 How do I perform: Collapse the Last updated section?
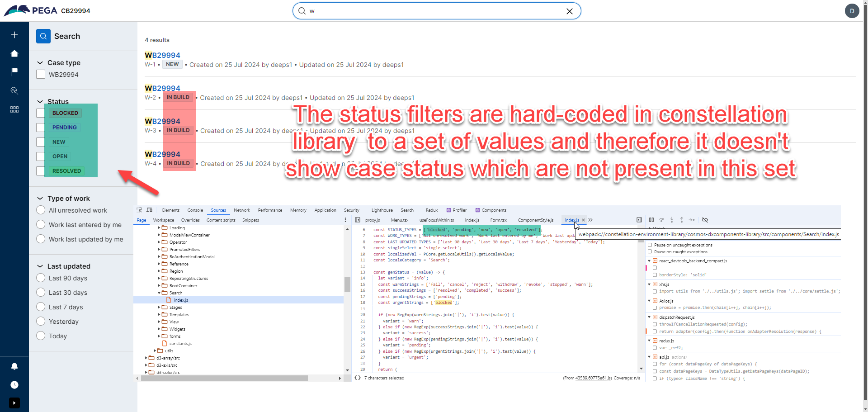pos(40,266)
